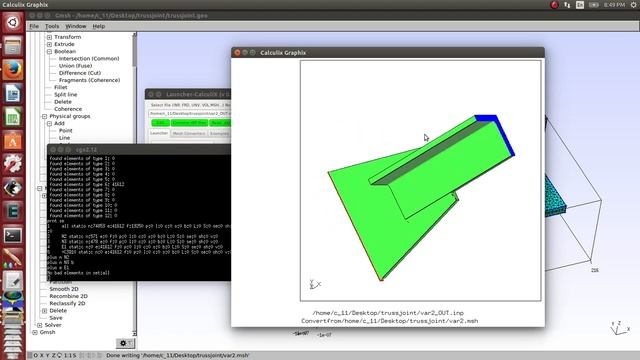Collapse the Gmsh bottom tree node

pos(35,333)
